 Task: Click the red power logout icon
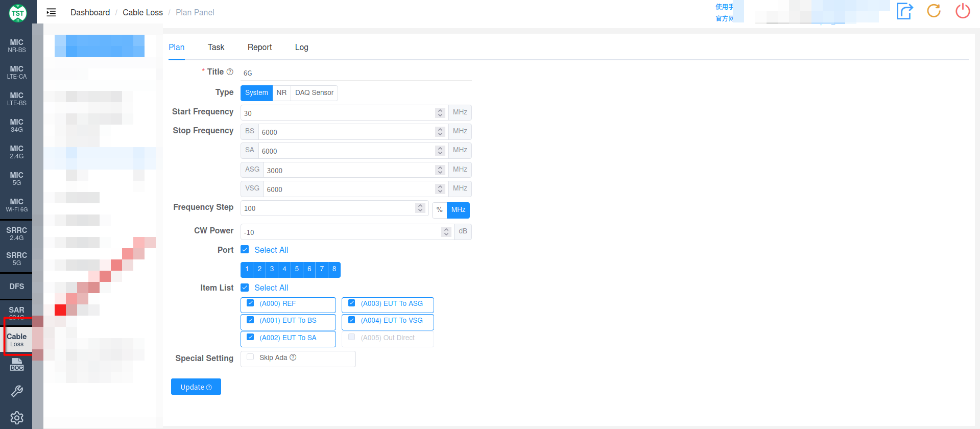tap(963, 11)
